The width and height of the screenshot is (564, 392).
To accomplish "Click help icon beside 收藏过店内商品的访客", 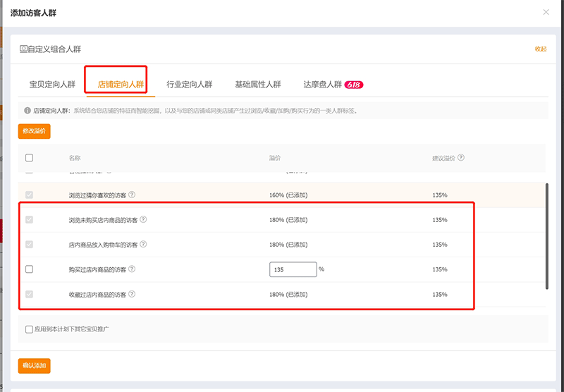I will pyautogui.click(x=132, y=294).
